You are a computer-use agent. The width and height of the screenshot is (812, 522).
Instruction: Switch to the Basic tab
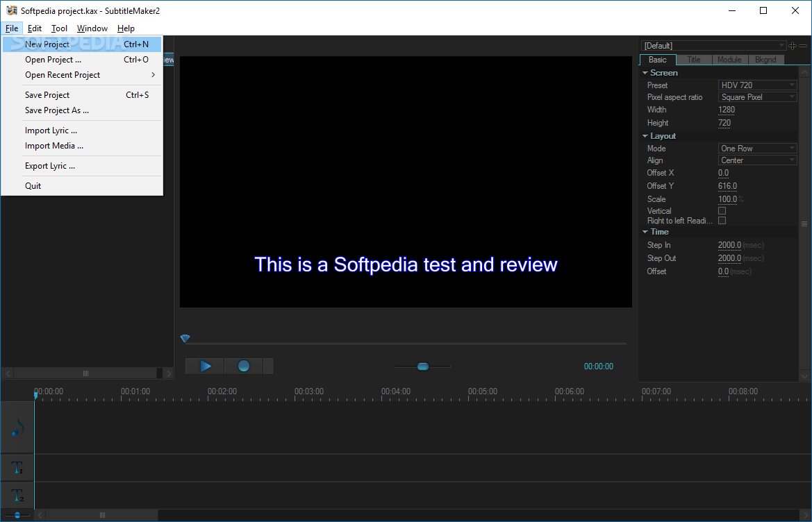point(658,60)
